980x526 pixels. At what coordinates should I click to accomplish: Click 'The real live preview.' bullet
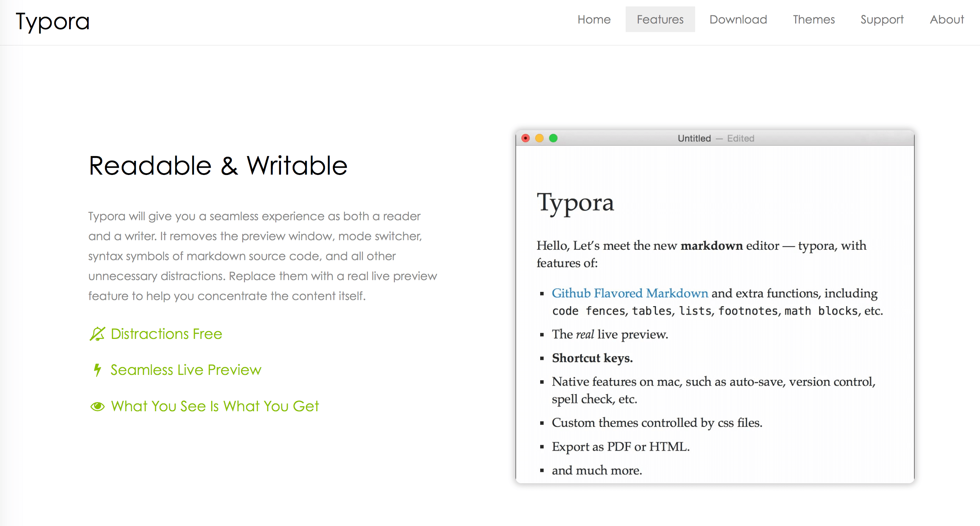click(x=610, y=334)
